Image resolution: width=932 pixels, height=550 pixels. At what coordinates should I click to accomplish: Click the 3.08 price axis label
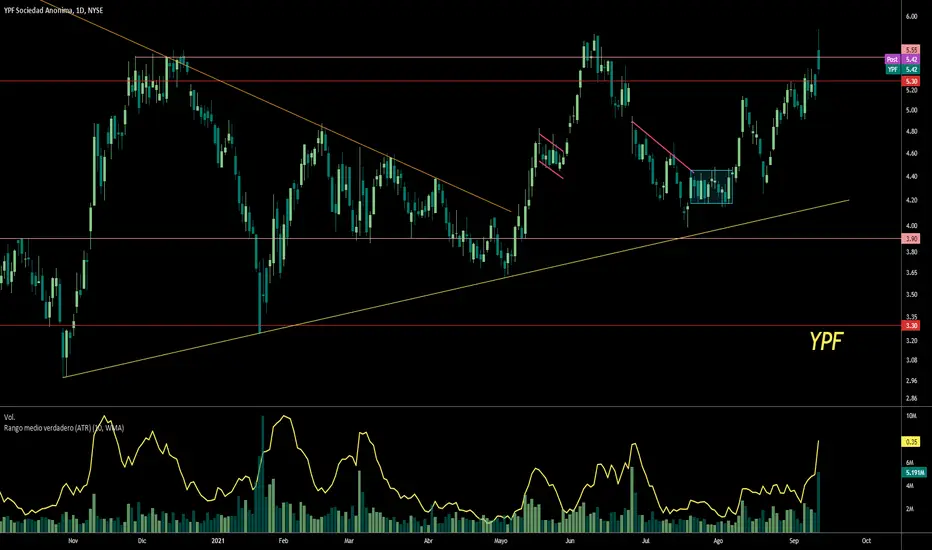911,360
